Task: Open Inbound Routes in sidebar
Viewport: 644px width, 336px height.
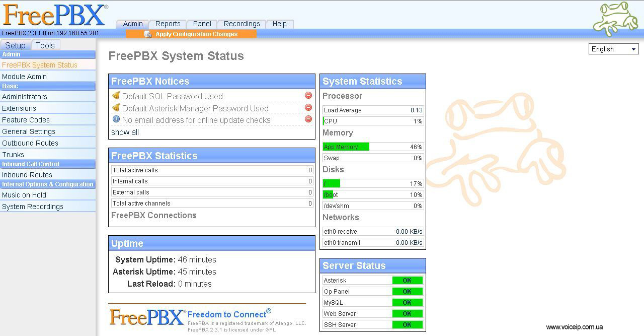Action: [x=48, y=175]
